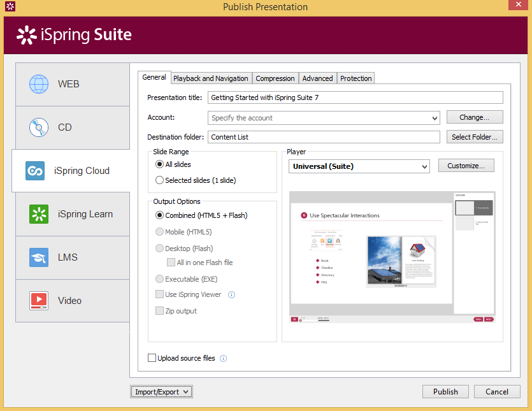The width and height of the screenshot is (532, 411).
Task: Enable Upload source files checkbox
Action: pyautogui.click(x=152, y=357)
